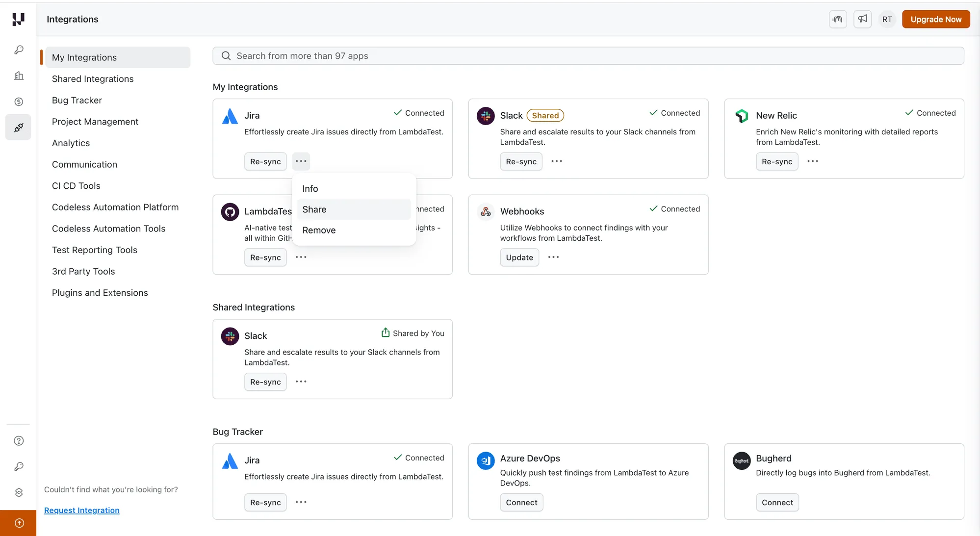The width and height of the screenshot is (980, 536).
Task: Click the Jira logo in My Integrations
Action: pyautogui.click(x=230, y=116)
